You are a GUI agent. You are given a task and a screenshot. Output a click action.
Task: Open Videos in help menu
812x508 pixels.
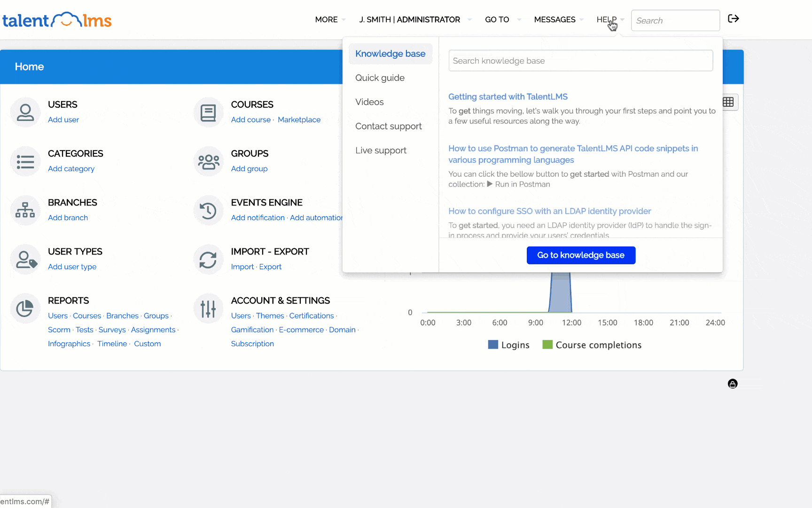coord(369,102)
